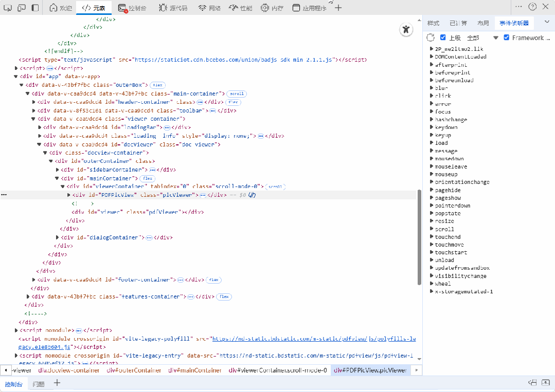Toggle the device emulation icon

tap(22, 8)
